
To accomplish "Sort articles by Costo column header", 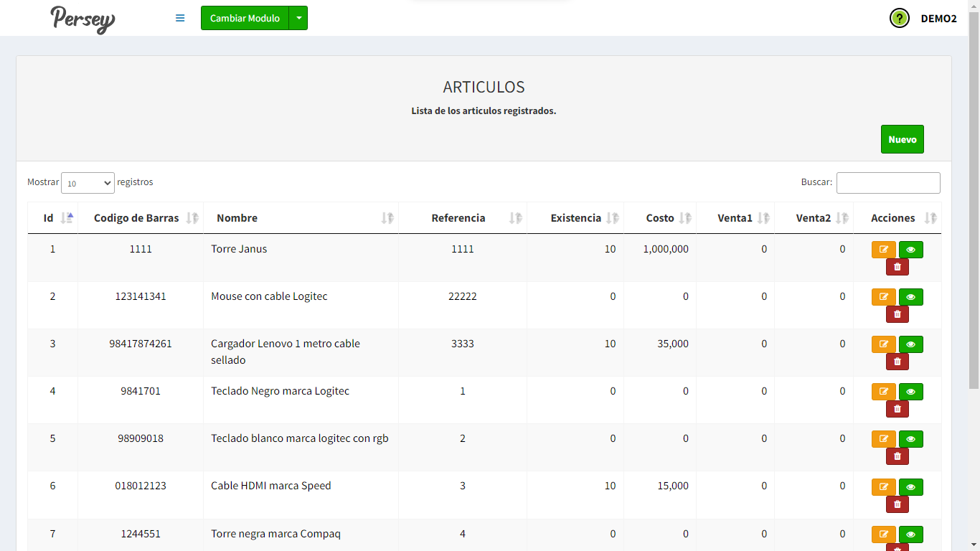I will [x=660, y=218].
